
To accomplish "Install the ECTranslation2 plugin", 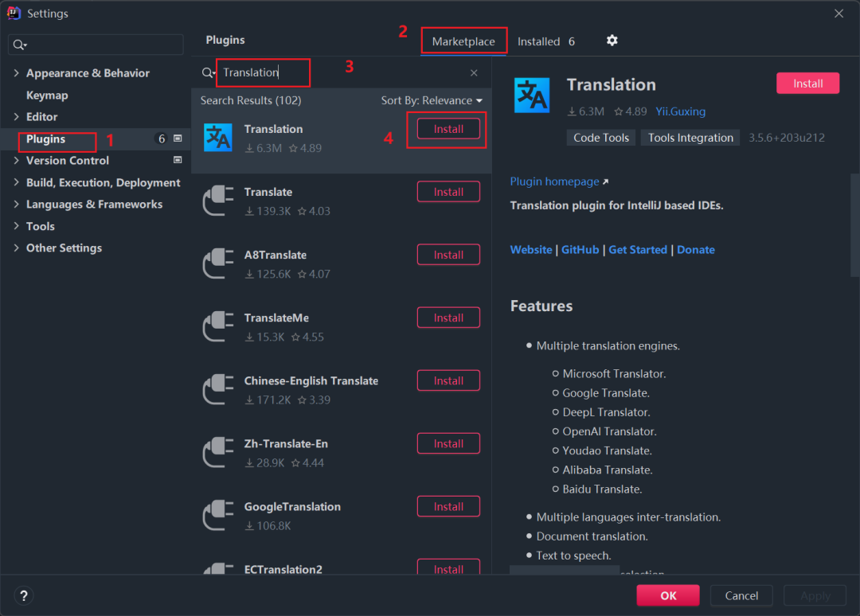I will (448, 567).
